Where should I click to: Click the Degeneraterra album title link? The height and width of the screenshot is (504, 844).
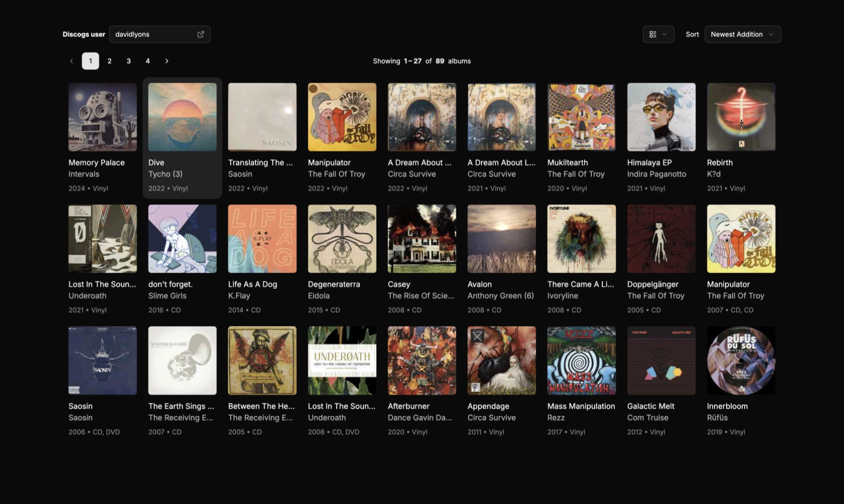(x=334, y=284)
